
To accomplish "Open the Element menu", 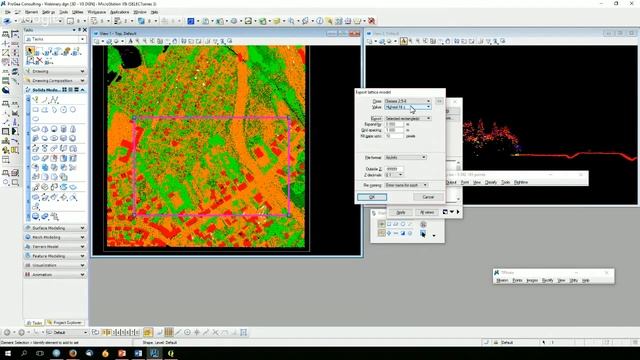I will point(31,12).
